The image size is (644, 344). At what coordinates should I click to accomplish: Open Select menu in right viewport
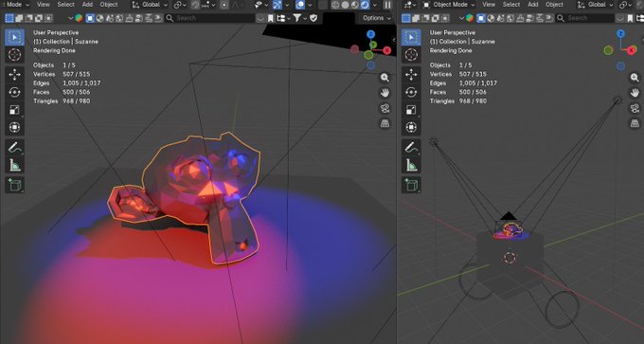(x=511, y=5)
